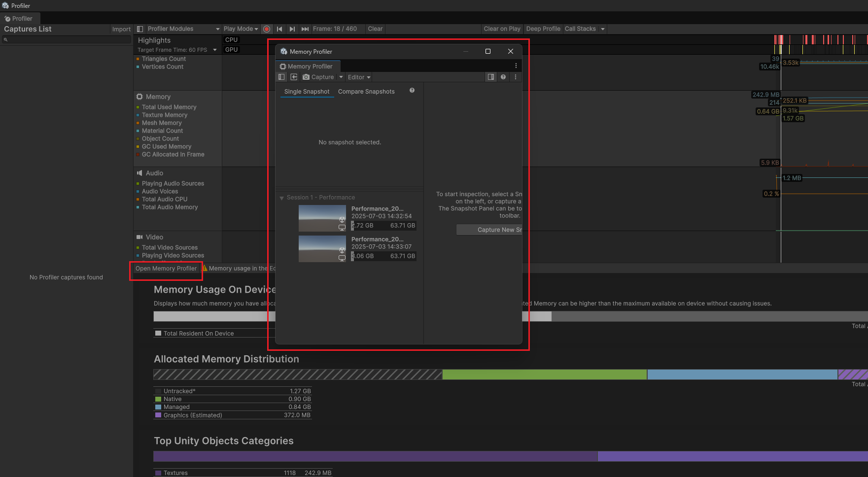Toggle the Profiler captures list sidebar icon
The height and width of the screenshot is (477, 868).
coord(140,29)
